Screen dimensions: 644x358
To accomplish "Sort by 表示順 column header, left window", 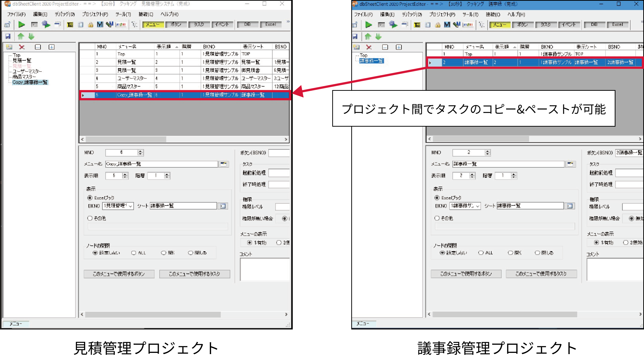I will click(167, 47).
